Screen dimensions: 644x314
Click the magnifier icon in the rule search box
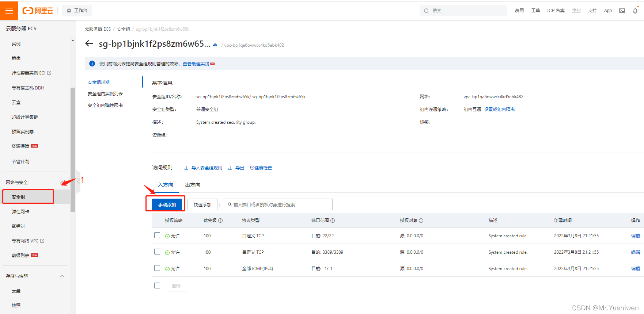pos(230,204)
